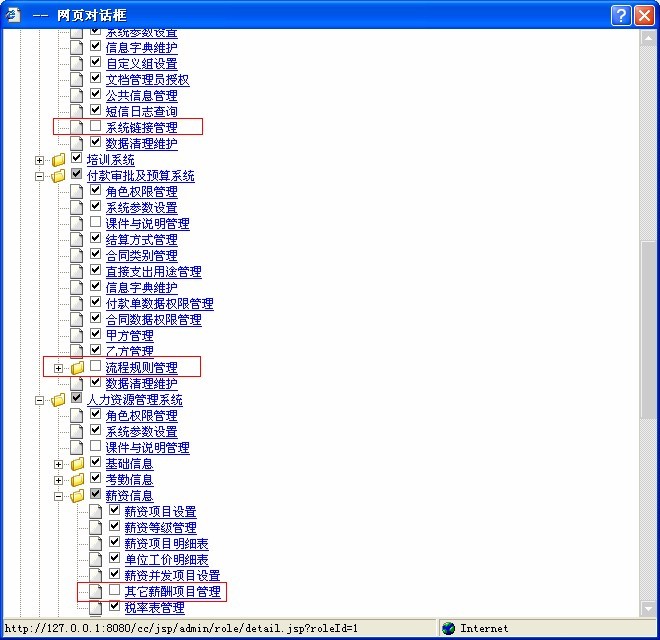Click the vertical scrollbar up arrow

[x=648, y=38]
